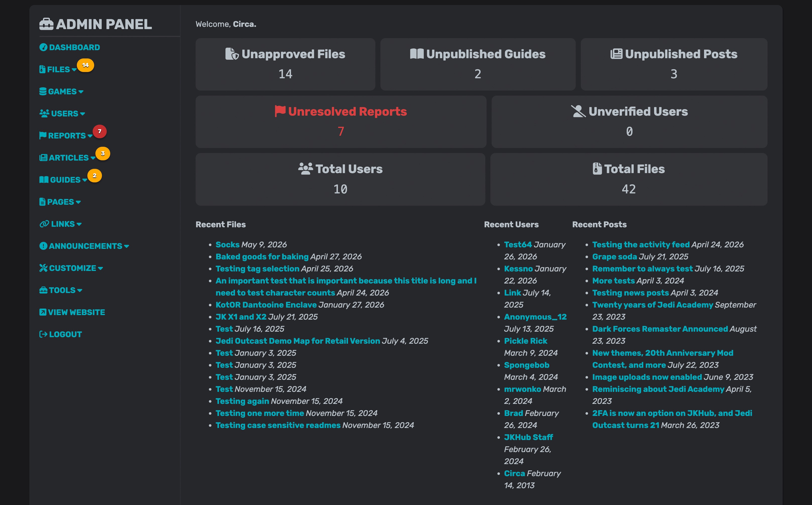Open Baked goods for baking file
Viewport: 812px width, 505px height.
click(262, 256)
